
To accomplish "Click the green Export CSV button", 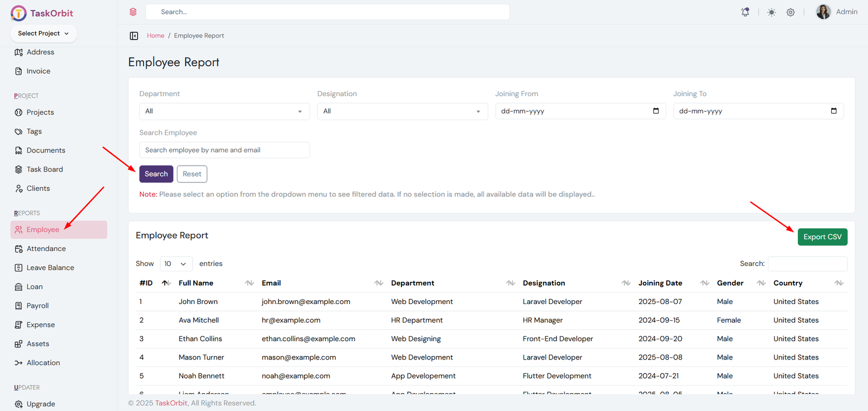I will (822, 237).
